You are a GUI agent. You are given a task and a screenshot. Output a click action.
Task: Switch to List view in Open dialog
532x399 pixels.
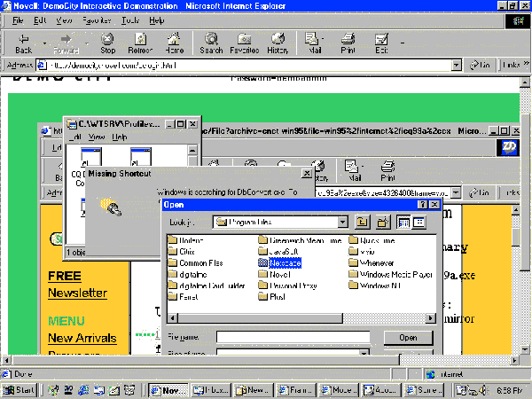pos(403,222)
